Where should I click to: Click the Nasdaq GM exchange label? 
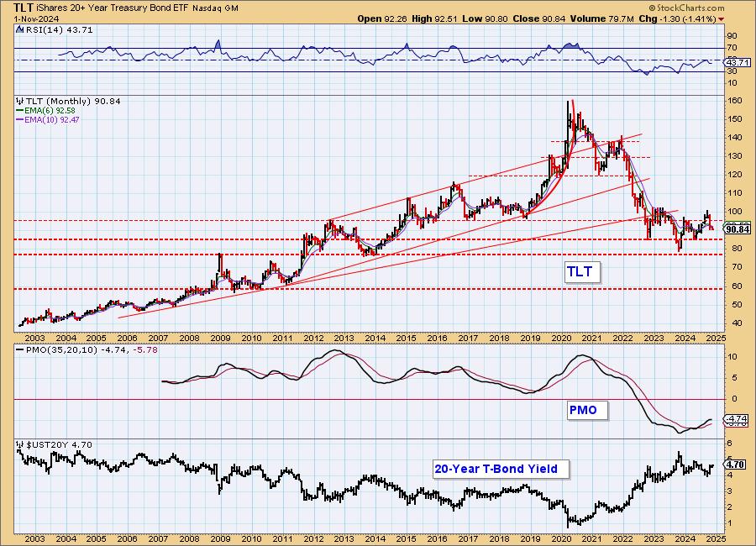(x=216, y=8)
